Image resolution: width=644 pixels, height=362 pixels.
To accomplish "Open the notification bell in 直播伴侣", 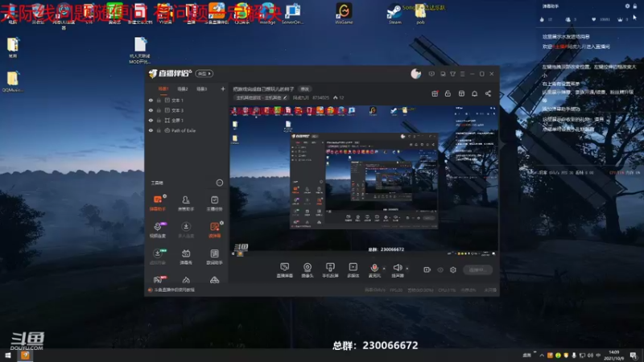I will pyautogui.click(x=474, y=93).
